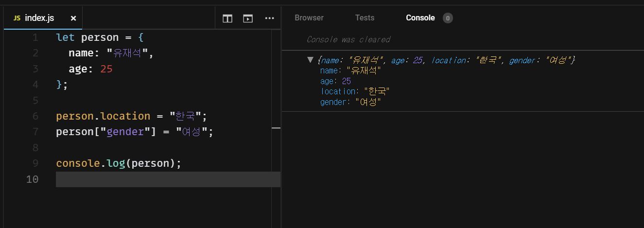Click the 'Console was cleared' message

point(348,39)
